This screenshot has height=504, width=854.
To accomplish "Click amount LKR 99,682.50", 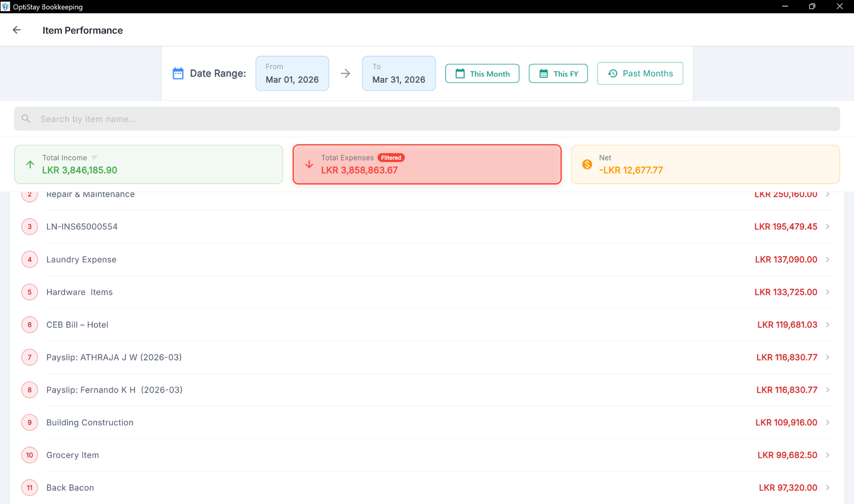I will [x=787, y=454].
